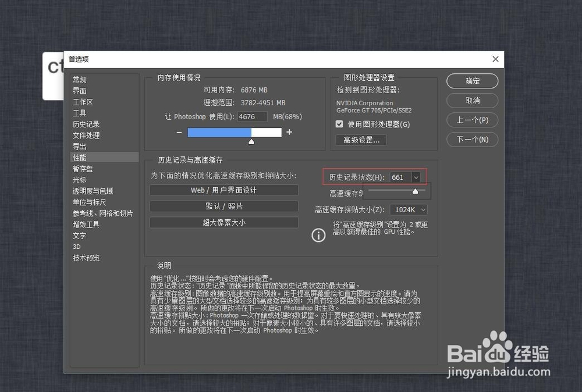The width and height of the screenshot is (582, 392).
Task: Toggle the 使用图形处理器(G) checkbox
Action: 339,124
